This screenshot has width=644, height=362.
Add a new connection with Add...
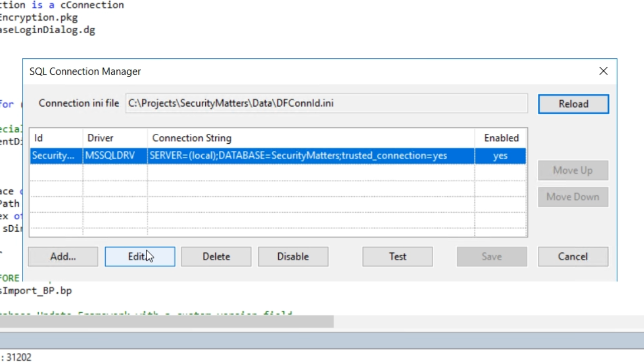click(x=63, y=256)
